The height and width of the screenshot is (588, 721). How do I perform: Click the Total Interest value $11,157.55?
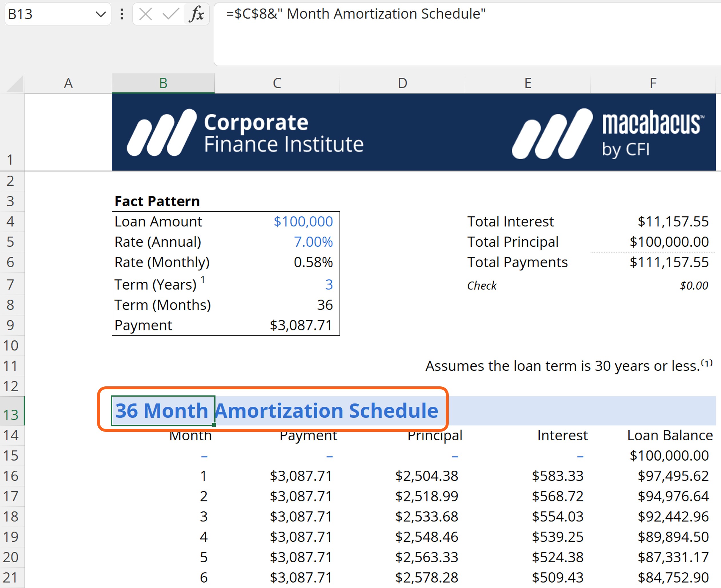pyautogui.click(x=672, y=222)
